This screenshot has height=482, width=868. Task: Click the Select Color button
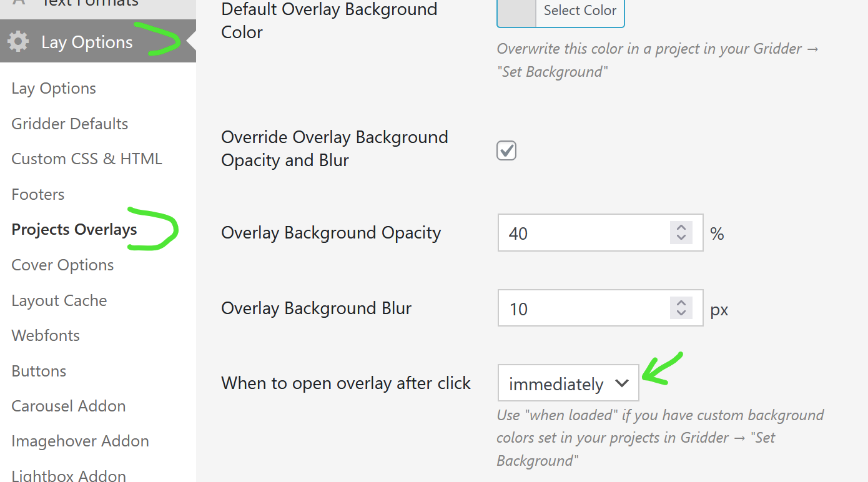(579, 11)
